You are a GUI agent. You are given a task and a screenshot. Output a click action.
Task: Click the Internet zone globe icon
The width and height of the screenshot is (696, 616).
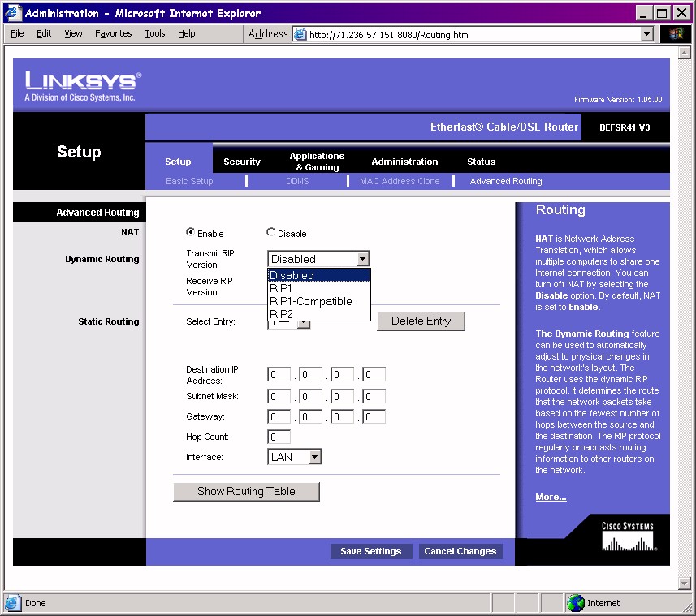coord(576,603)
